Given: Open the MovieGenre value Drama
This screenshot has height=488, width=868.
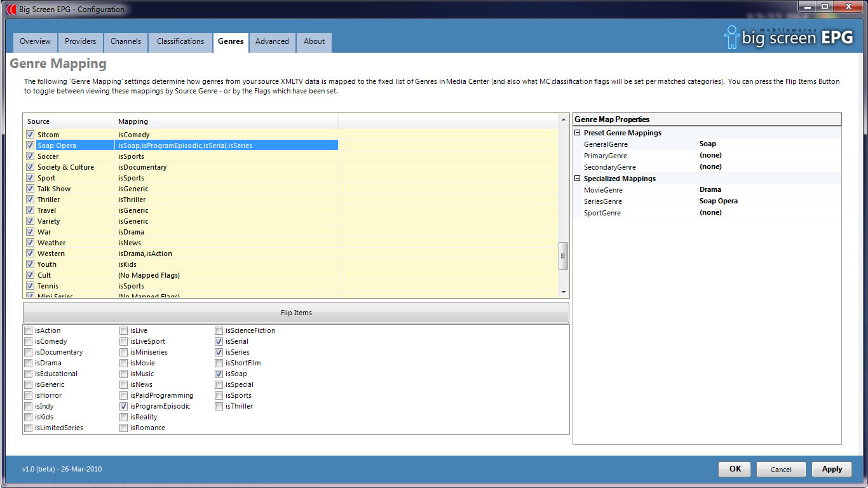Looking at the screenshot, I should (x=769, y=190).
